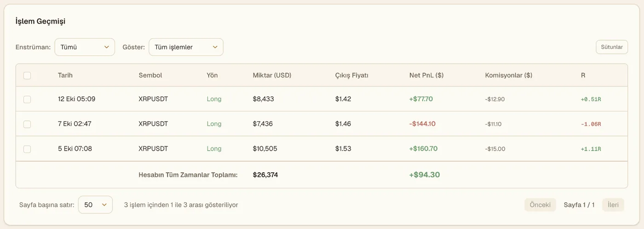644x229 pixels.
Task: Check the box for 5 Eki 07:08 trade
Action: pyautogui.click(x=27, y=149)
